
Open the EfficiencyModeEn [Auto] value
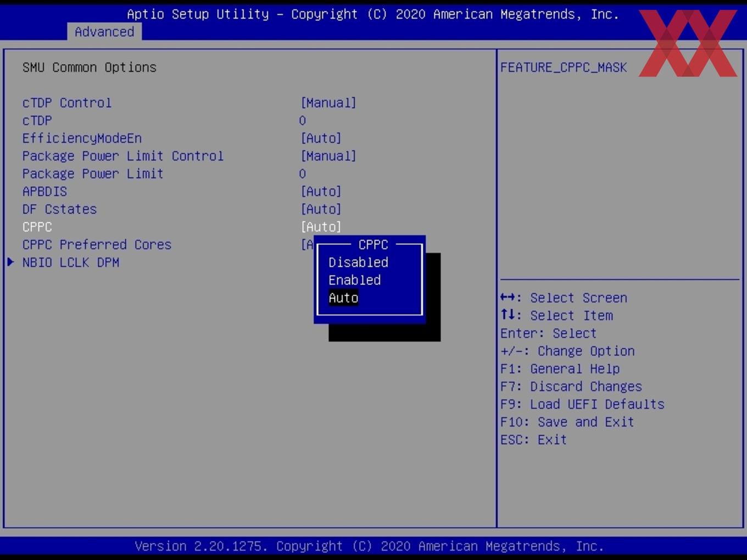click(321, 138)
